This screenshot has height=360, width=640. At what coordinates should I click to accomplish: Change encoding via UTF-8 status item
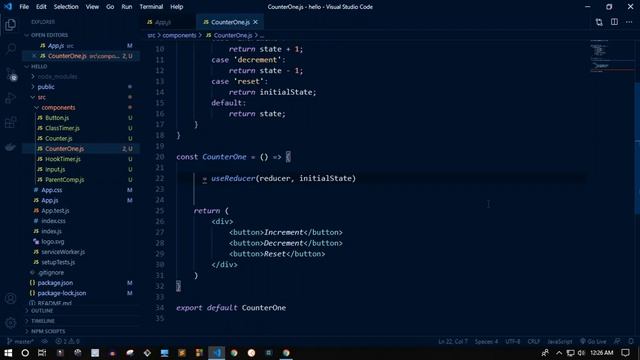(x=513, y=341)
